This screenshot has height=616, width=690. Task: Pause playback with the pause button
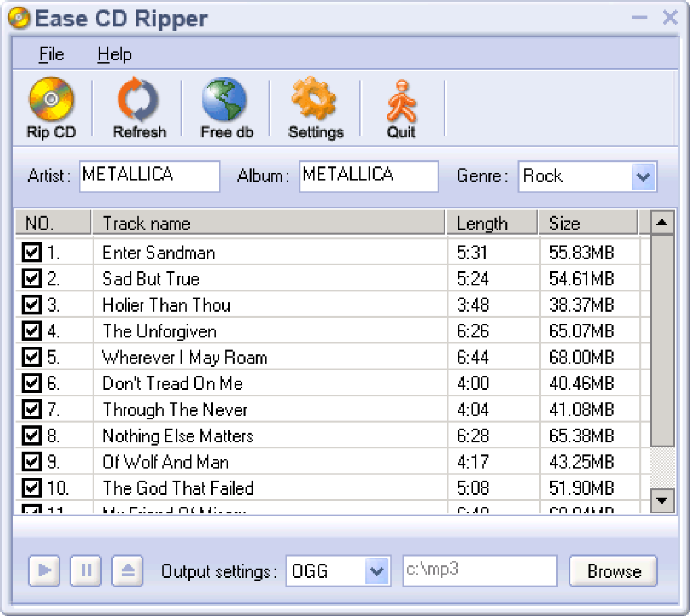86,571
